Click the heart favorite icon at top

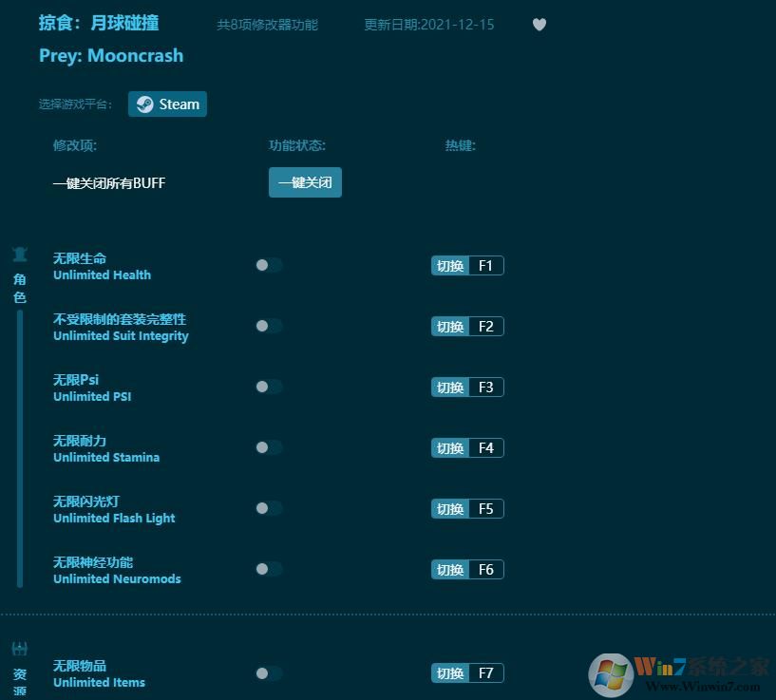coord(539,25)
